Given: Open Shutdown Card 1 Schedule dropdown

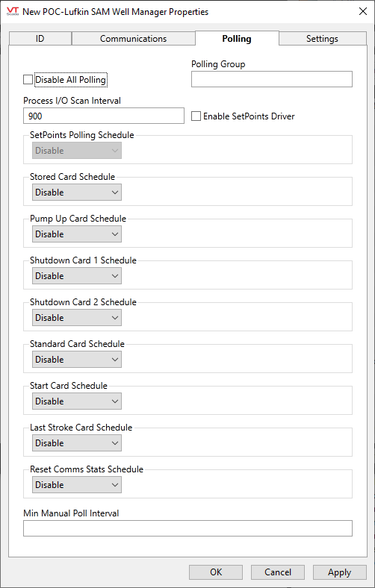Looking at the screenshot, I should [x=77, y=276].
